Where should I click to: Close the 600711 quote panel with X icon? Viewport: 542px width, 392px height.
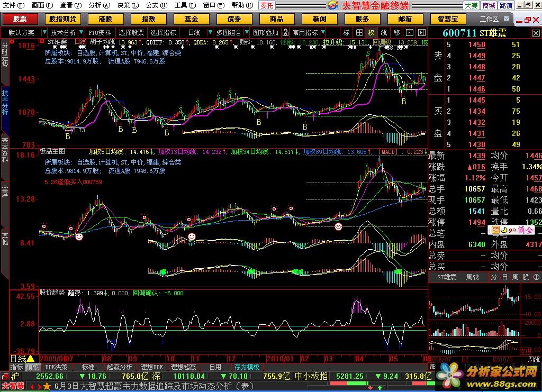point(536,33)
